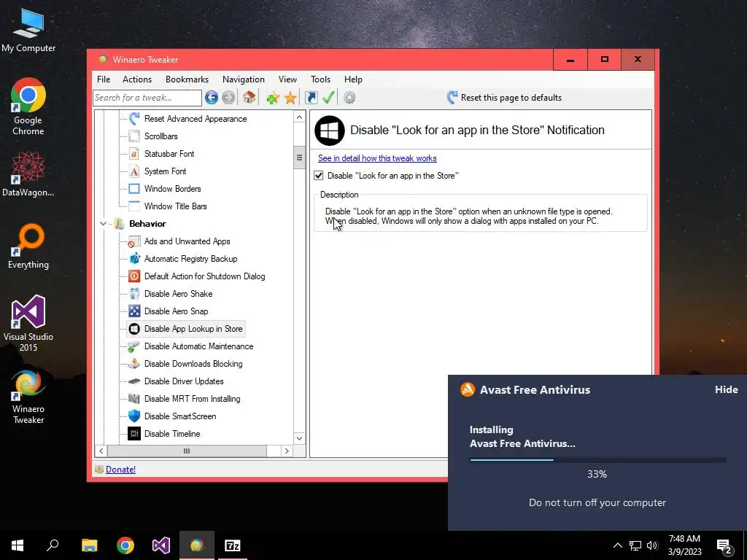Select Disable Driver Updates

click(x=183, y=381)
